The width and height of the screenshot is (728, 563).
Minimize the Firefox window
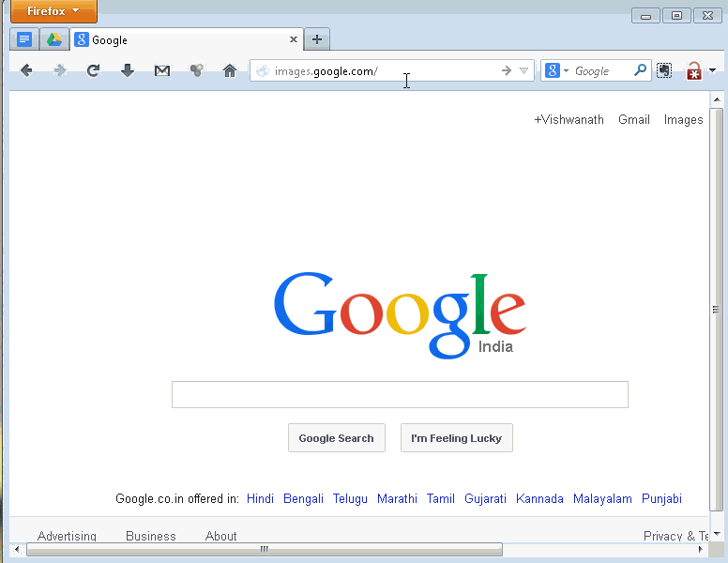(645, 16)
